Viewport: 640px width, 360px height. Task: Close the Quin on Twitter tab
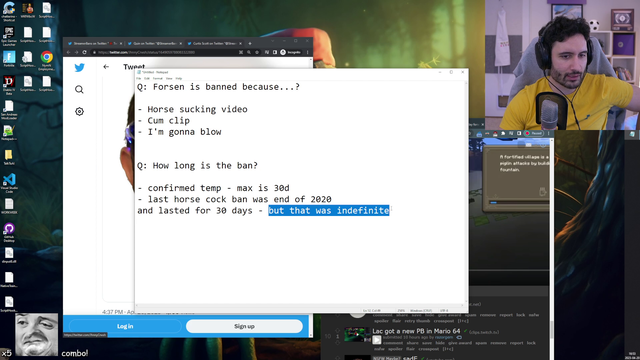pyautogui.click(x=180, y=43)
